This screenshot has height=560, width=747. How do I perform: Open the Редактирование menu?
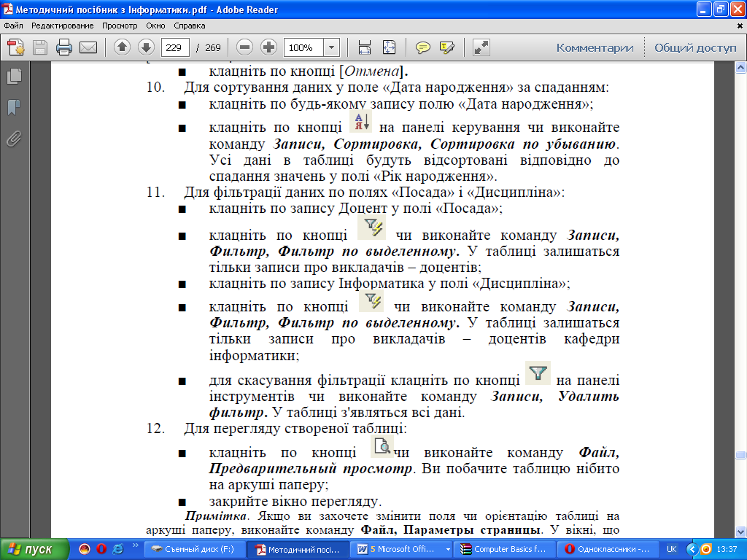click(x=63, y=26)
